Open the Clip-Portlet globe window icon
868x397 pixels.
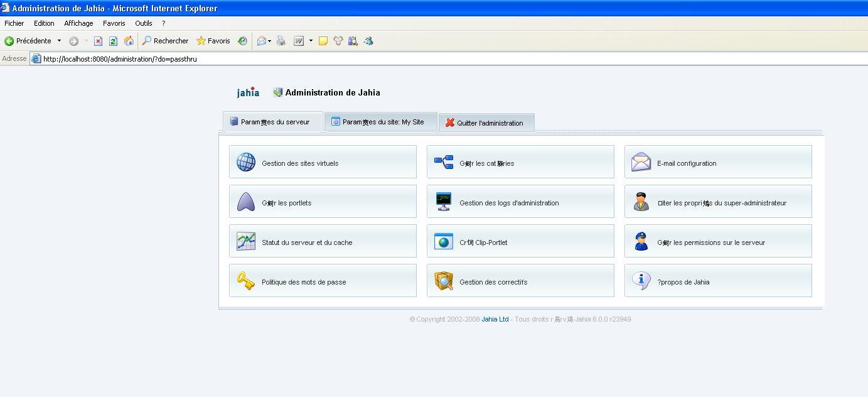tap(443, 241)
